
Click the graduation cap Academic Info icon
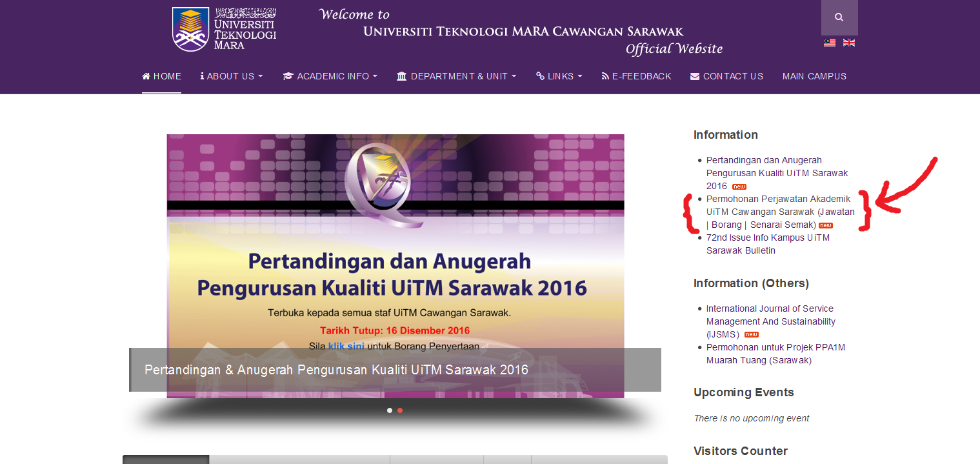(288, 76)
